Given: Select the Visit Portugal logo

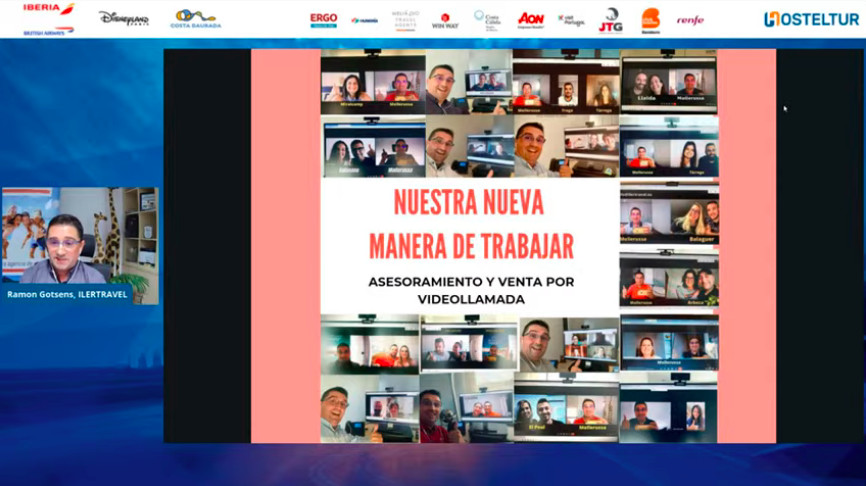Looking at the screenshot, I should coord(571,20).
